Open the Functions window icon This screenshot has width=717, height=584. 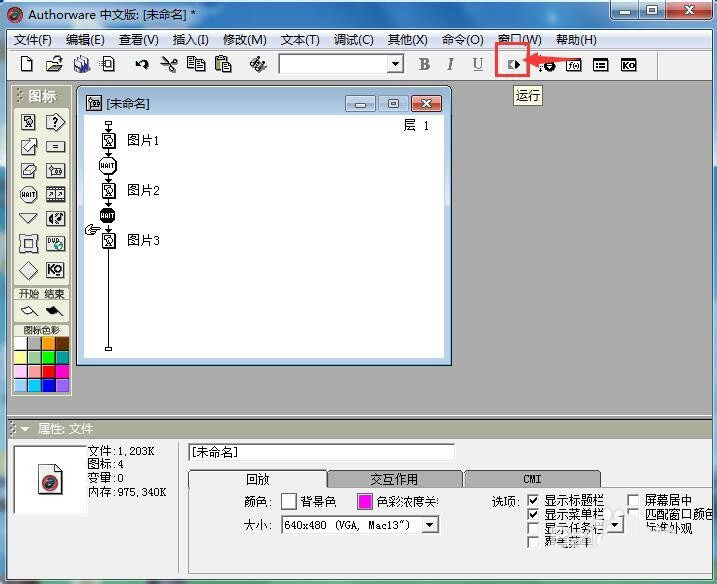coord(573,65)
